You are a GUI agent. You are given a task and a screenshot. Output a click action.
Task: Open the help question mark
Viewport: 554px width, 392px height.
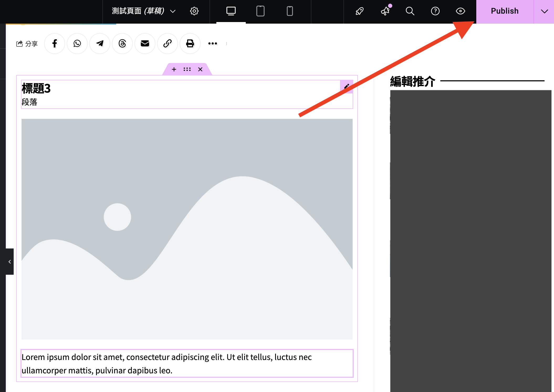(435, 11)
